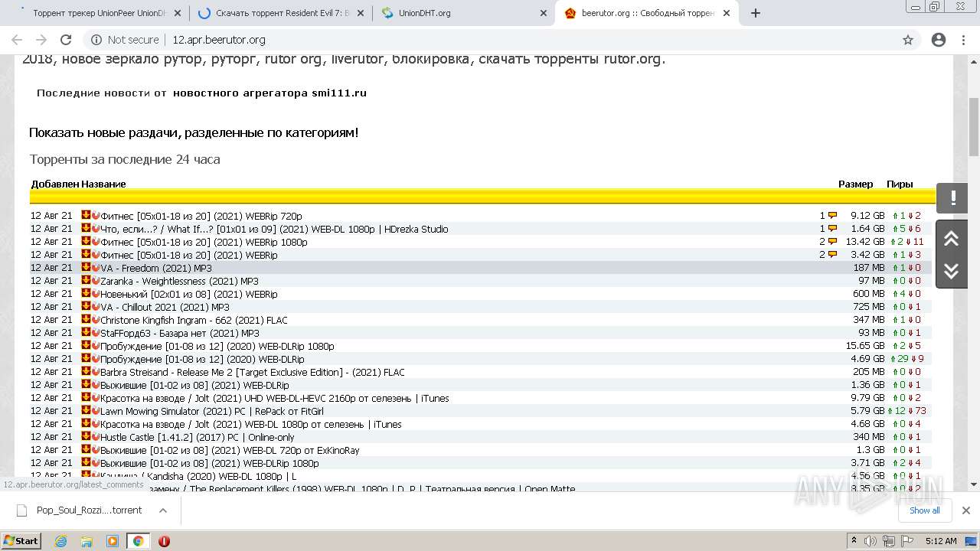Open Windows Explorer folder in taskbar
The height and width of the screenshot is (551, 980).
(87, 541)
